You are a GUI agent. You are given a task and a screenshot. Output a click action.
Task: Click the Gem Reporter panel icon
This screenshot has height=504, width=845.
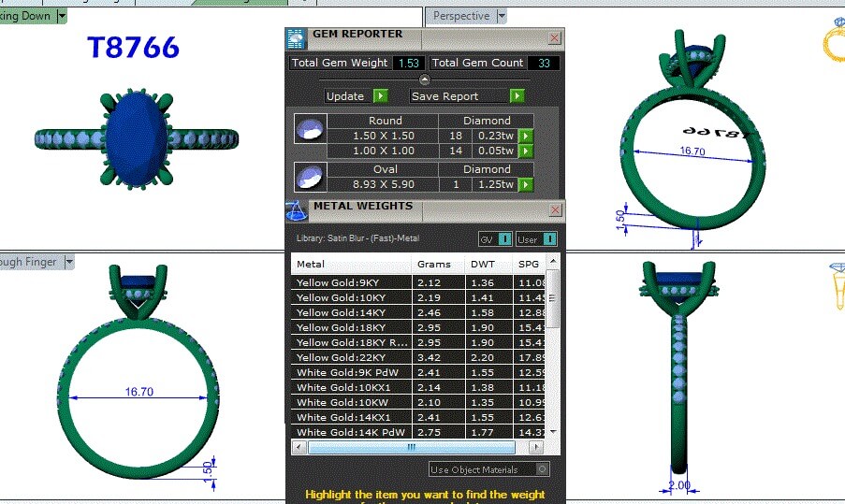click(x=296, y=37)
